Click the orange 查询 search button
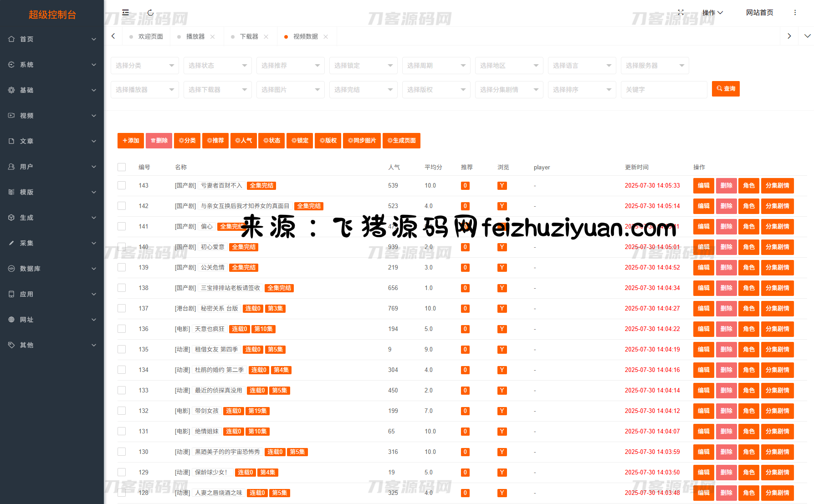 (x=726, y=89)
